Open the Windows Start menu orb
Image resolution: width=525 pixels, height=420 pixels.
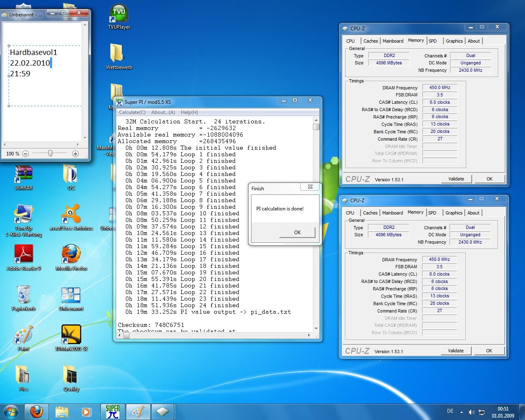(x=11, y=411)
